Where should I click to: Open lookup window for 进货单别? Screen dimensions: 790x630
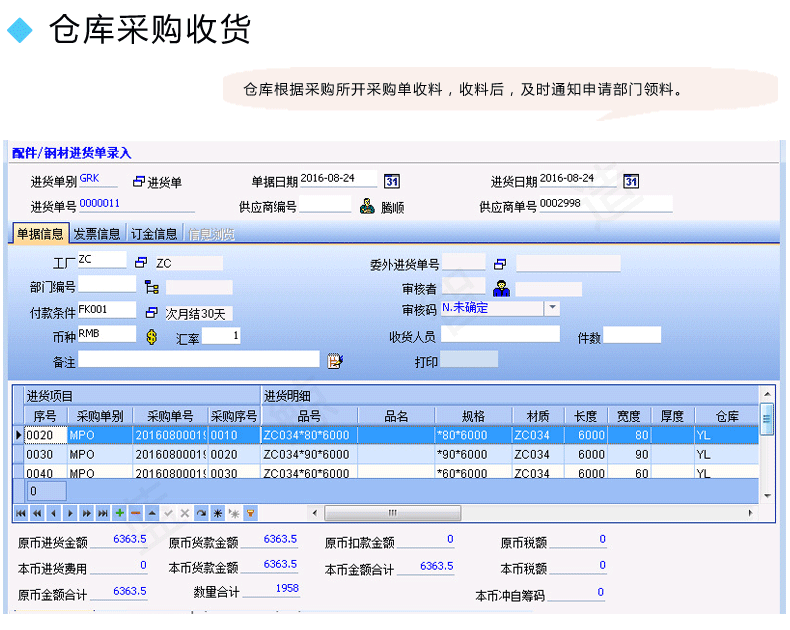(x=139, y=181)
